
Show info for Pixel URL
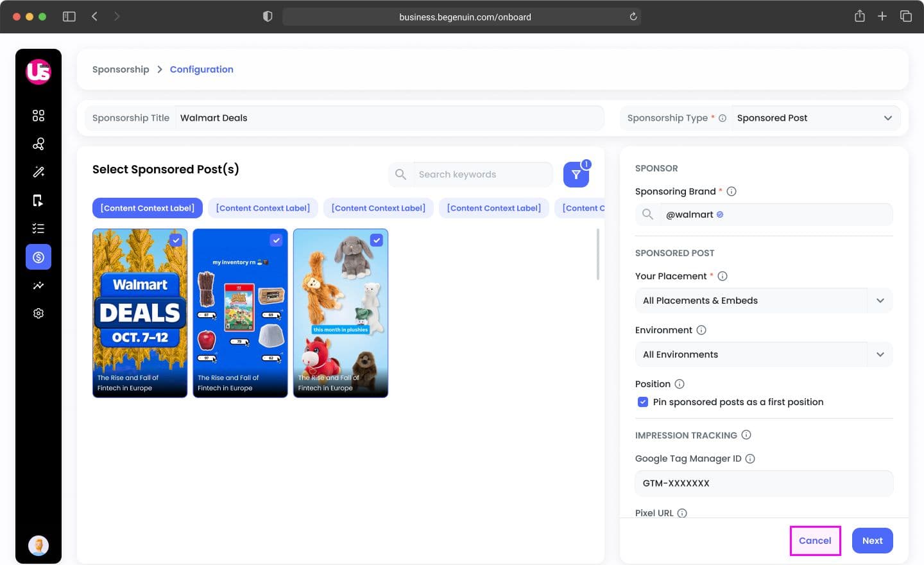coord(682,513)
